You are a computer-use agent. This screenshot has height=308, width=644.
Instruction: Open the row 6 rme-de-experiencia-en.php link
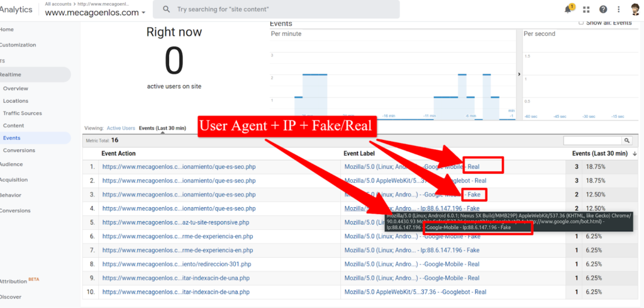(x=177, y=236)
